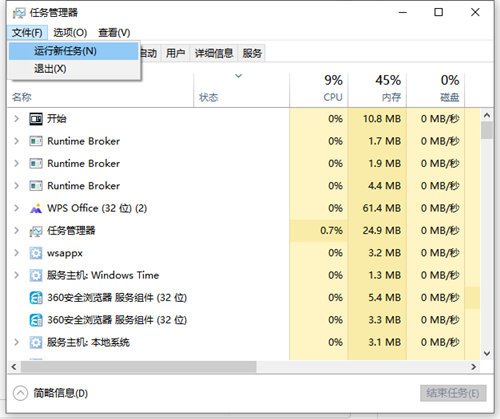Open the 选项(O) menu
Screen dimensions: 500x419
coord(70,33)
